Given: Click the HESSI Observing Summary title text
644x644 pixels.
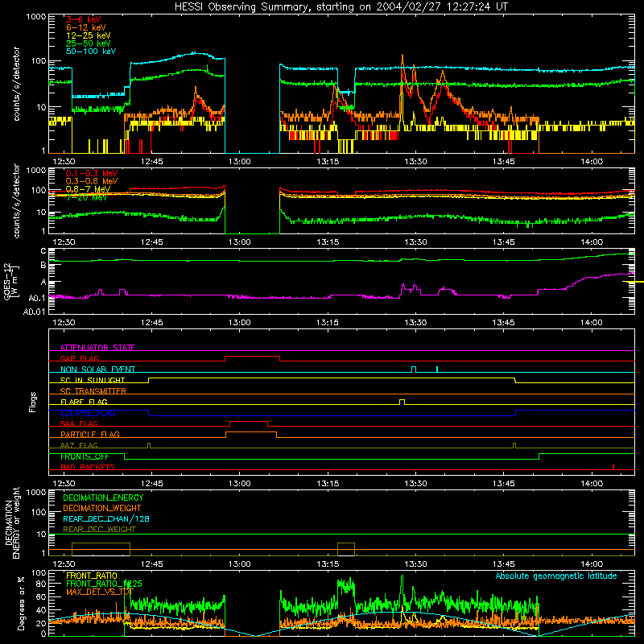Looking at the screenshot, I should pyautogui.click(x=341, y=6).
